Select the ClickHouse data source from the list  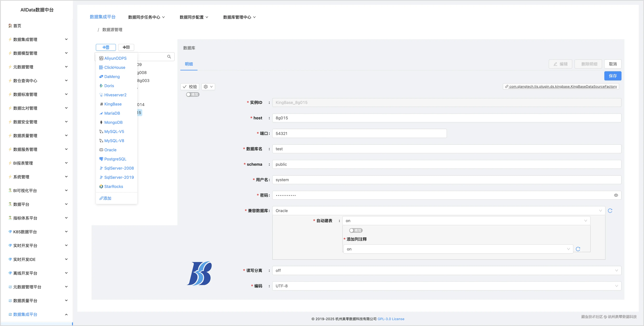pyautogui.click(x=115, y=67)
